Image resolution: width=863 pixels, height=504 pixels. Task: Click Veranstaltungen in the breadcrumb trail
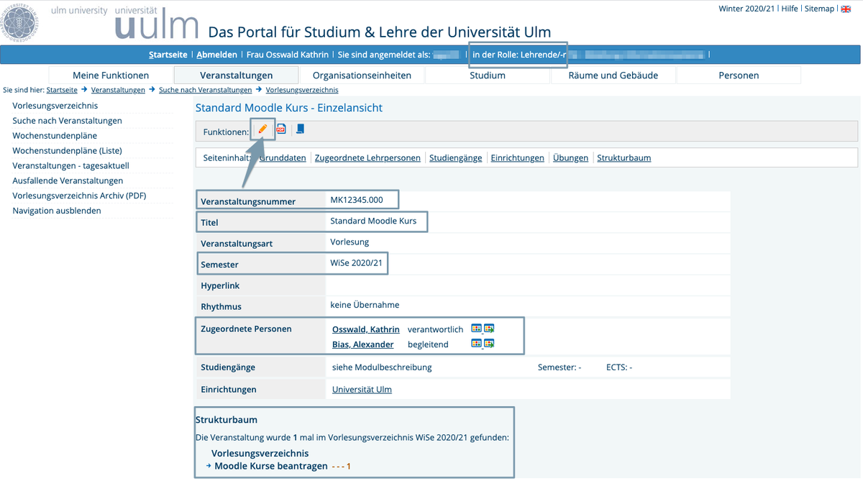[x=118, y=90]
